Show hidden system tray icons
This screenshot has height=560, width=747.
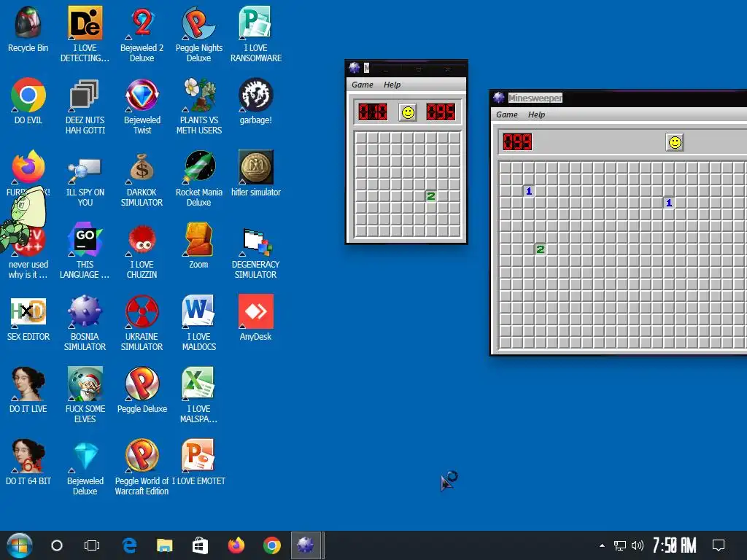click(x=602, y=545)
